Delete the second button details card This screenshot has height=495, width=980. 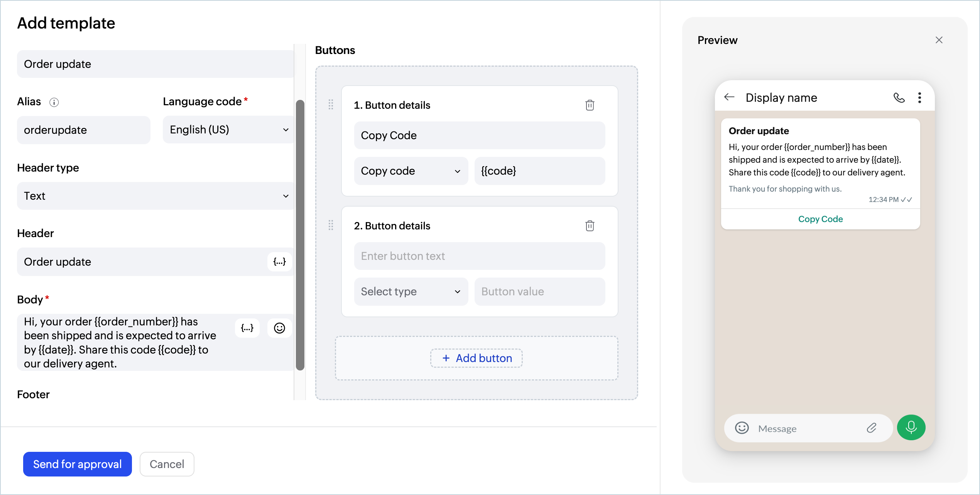(x=590, y=226)
